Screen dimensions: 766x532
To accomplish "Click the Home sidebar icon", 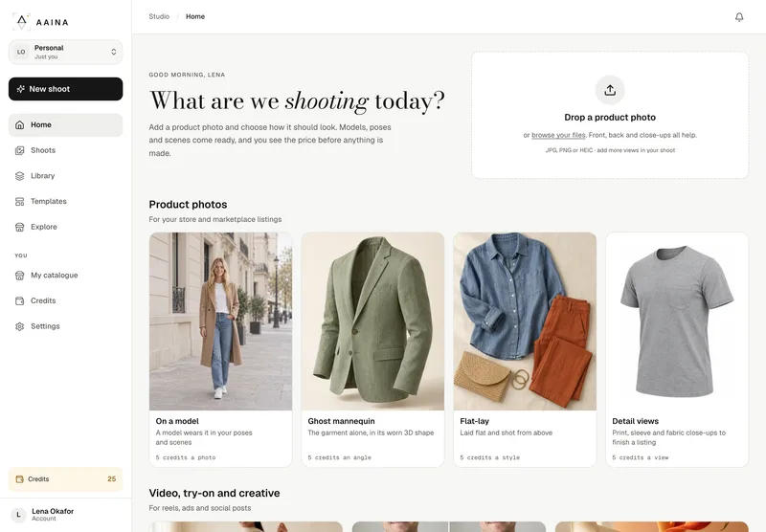I will (x=19, y=125).
